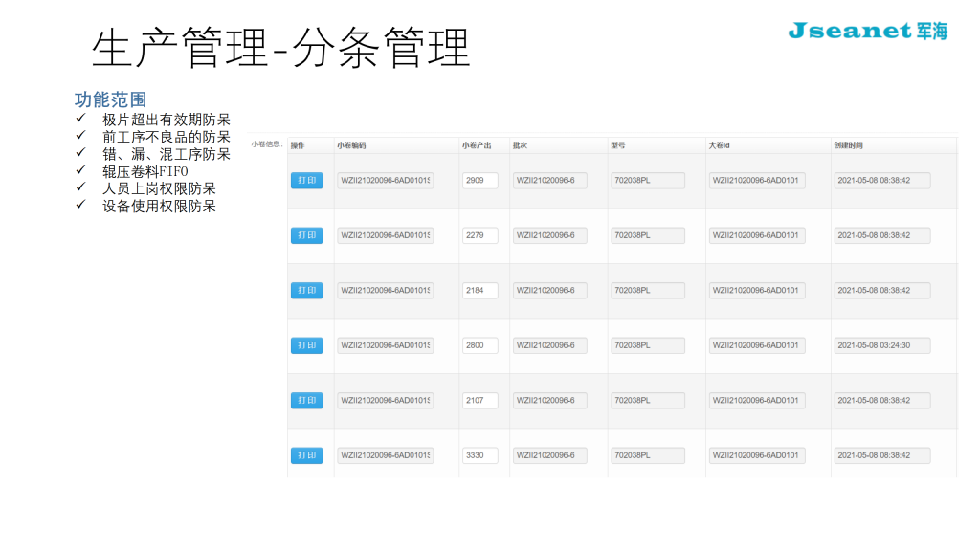Click the 小卷产出 field showing 2909
The height and width of the screenshot is (551, 980).
pos(479,181)
